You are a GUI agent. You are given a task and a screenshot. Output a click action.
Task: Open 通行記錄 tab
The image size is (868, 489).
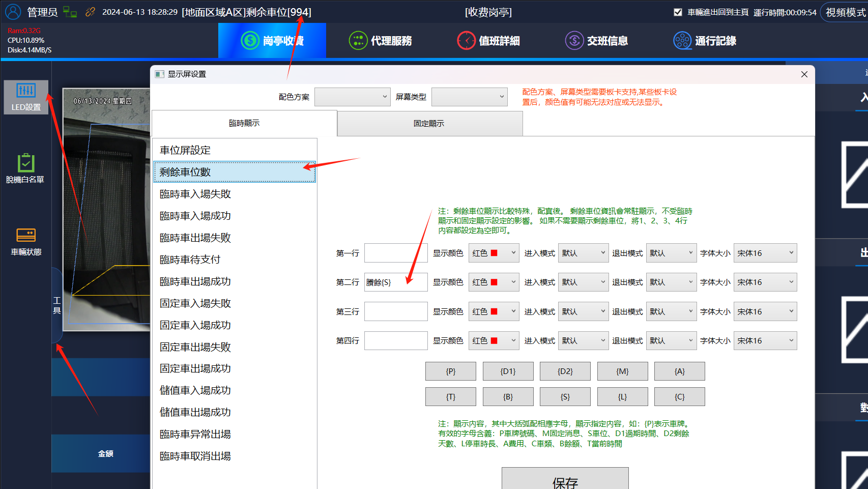[x=705, y=41]
